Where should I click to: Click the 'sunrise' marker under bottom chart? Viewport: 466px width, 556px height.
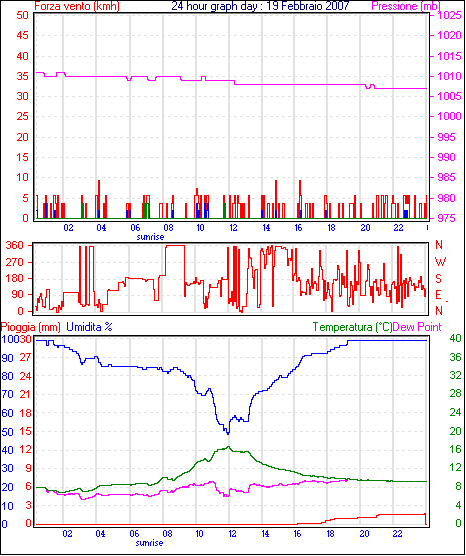tap(149, 543)
